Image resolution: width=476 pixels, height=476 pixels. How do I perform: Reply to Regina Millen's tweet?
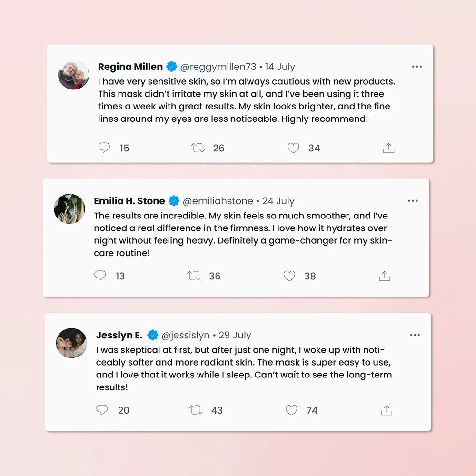[104, 148]
